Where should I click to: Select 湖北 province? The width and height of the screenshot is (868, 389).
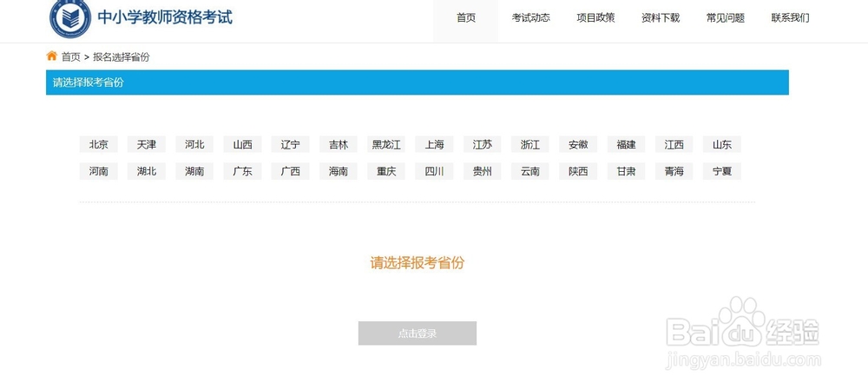point(147,171)
